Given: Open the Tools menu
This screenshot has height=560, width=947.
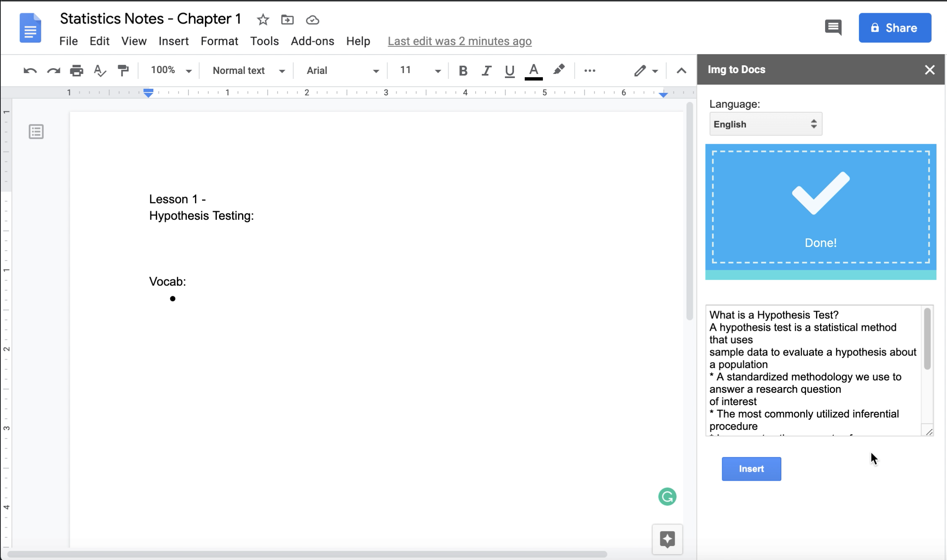Looking at the screenshot, I should coord(265,41).
